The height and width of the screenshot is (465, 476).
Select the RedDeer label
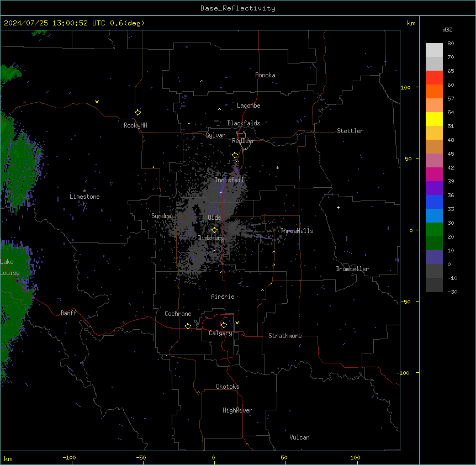pyautogui.click(x=243, y=141)
